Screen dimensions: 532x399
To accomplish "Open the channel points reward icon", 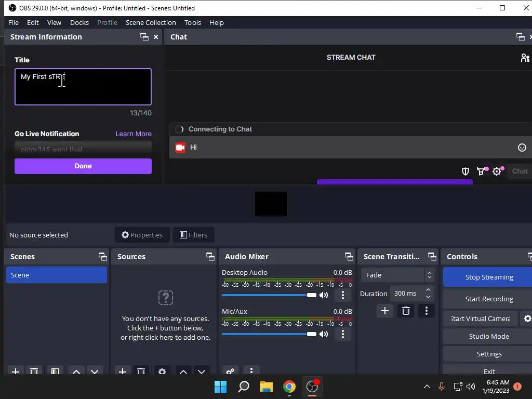I will tap(481, 171).
